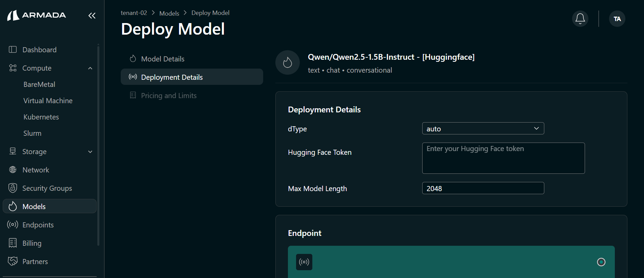Click the Partners handshake icon

point(13,261)
